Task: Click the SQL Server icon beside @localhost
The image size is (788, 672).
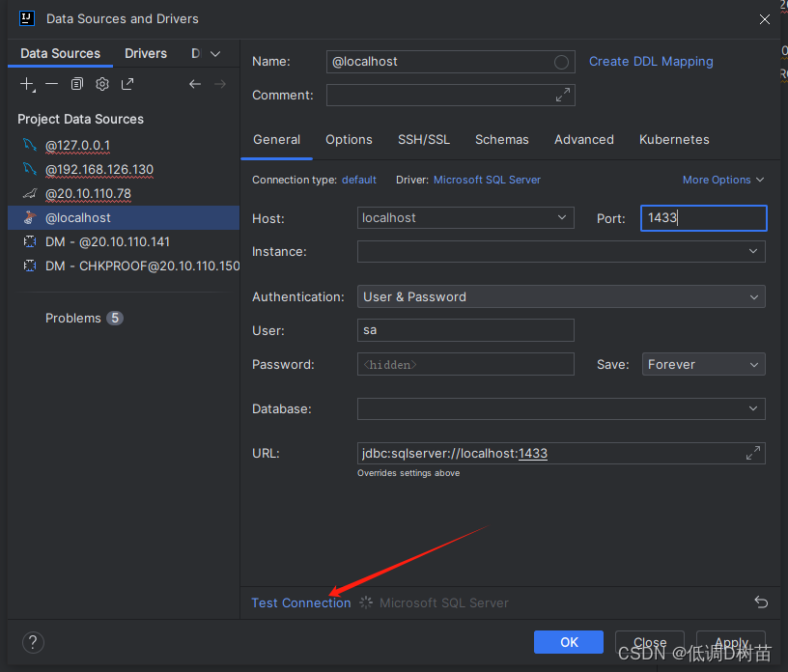Action: [30, 217]
